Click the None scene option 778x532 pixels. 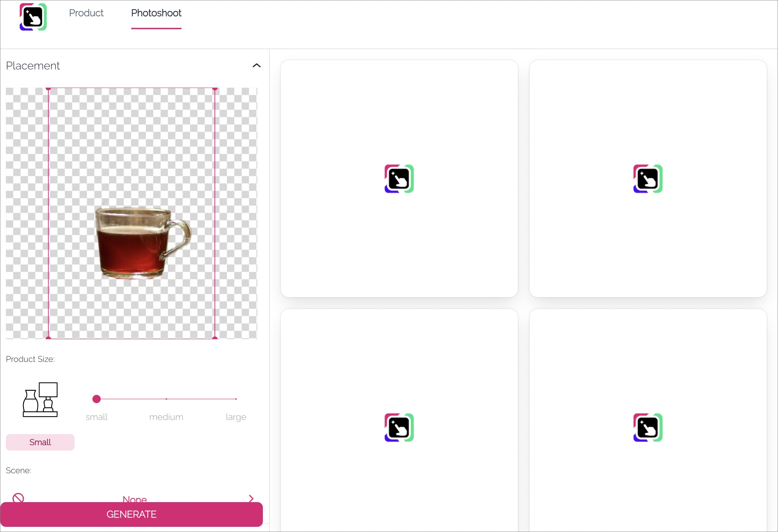[x=135, y=499]
